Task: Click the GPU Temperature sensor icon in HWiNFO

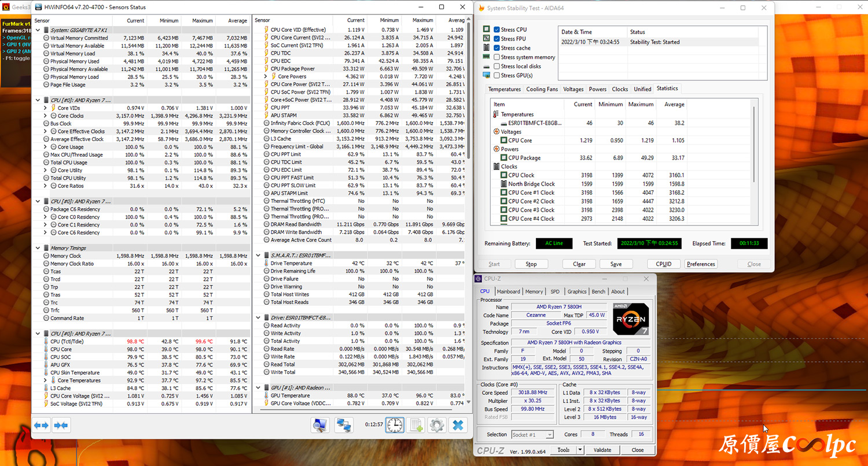Action: 266,395
